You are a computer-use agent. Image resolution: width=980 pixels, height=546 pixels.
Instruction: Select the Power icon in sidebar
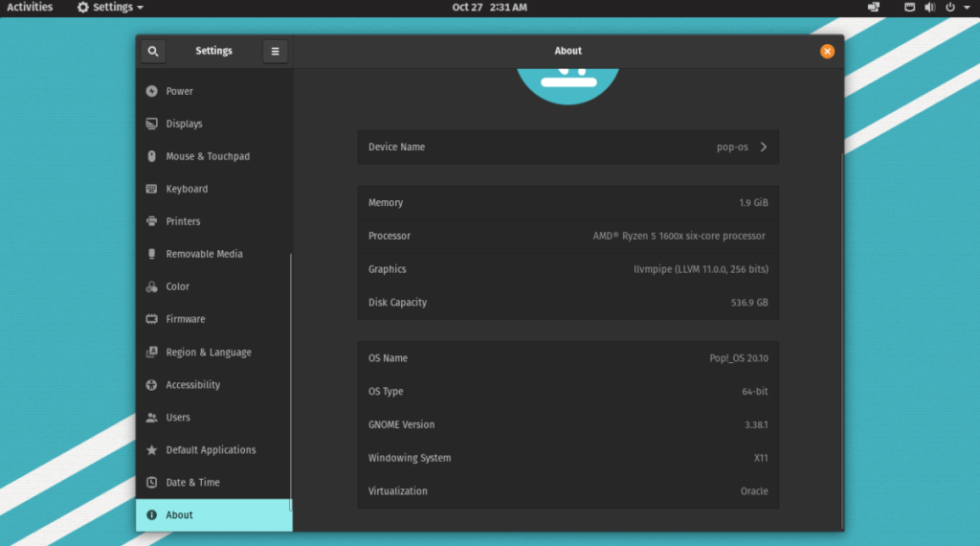(x=151, y=91)
